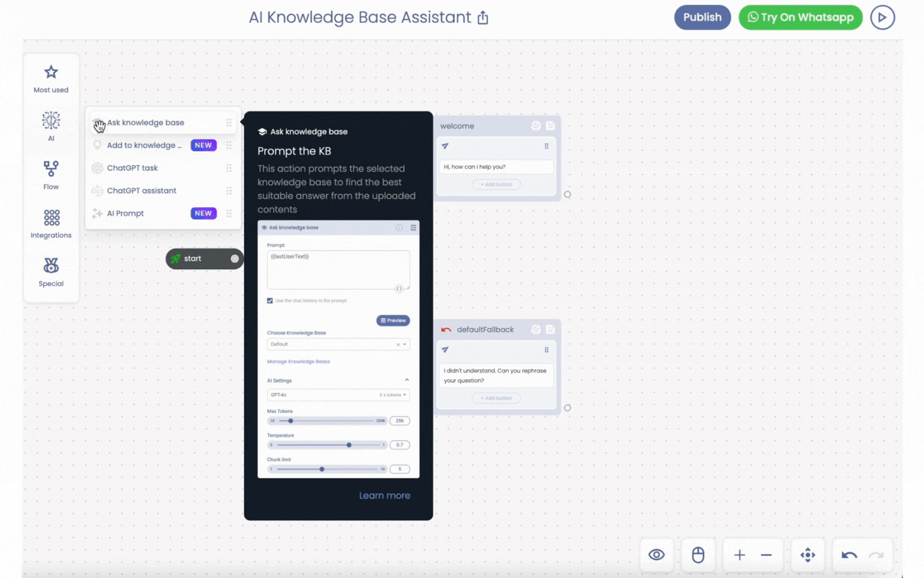Click the Chunk limit value field 5
Image resolution: width=924 pixels, height=578 pixels.
(399, 469)
